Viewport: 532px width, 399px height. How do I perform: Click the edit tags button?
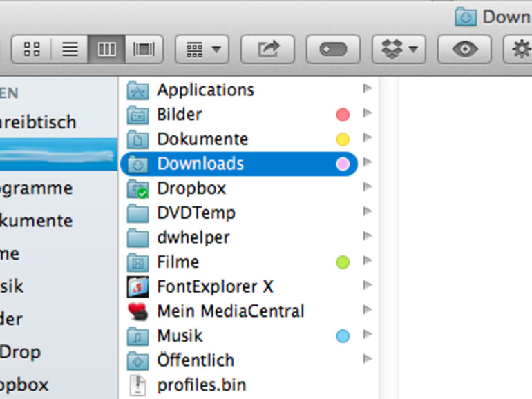[x=333, y=50]
